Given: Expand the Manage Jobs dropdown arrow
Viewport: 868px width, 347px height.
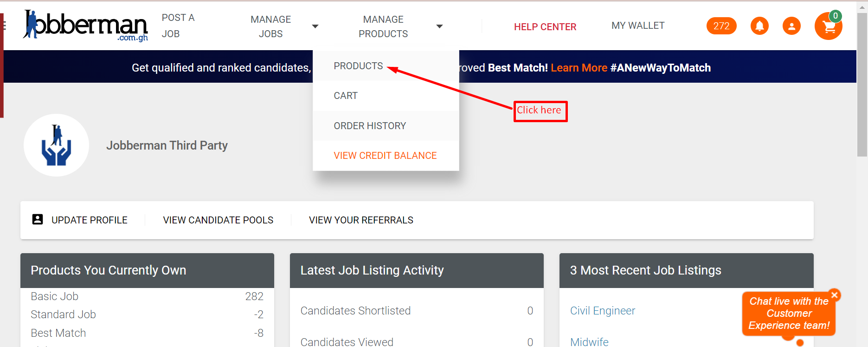Looking at the screenshot, I should point(315,26).
